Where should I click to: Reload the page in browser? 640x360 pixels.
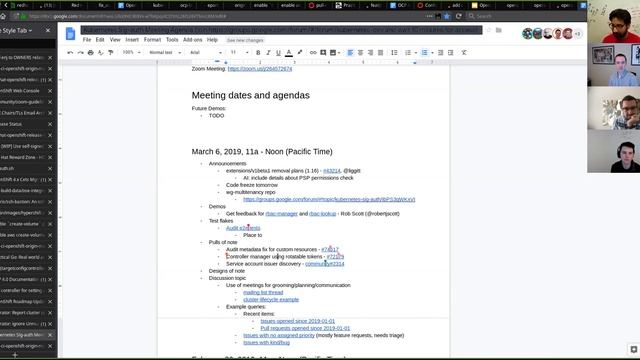pos(458,16)
